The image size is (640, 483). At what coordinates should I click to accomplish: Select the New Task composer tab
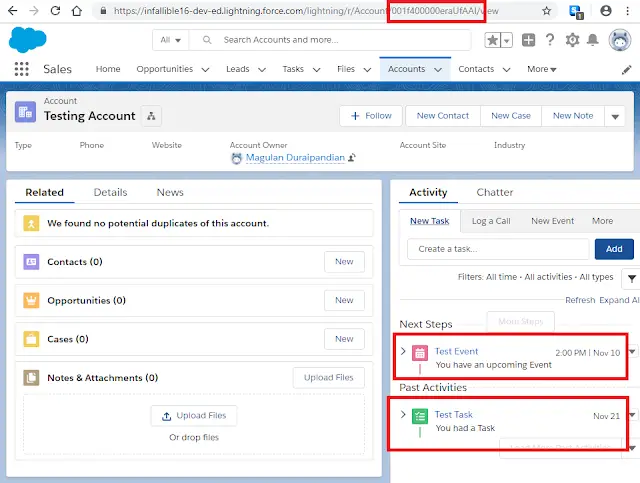click(x=429, y=221)
